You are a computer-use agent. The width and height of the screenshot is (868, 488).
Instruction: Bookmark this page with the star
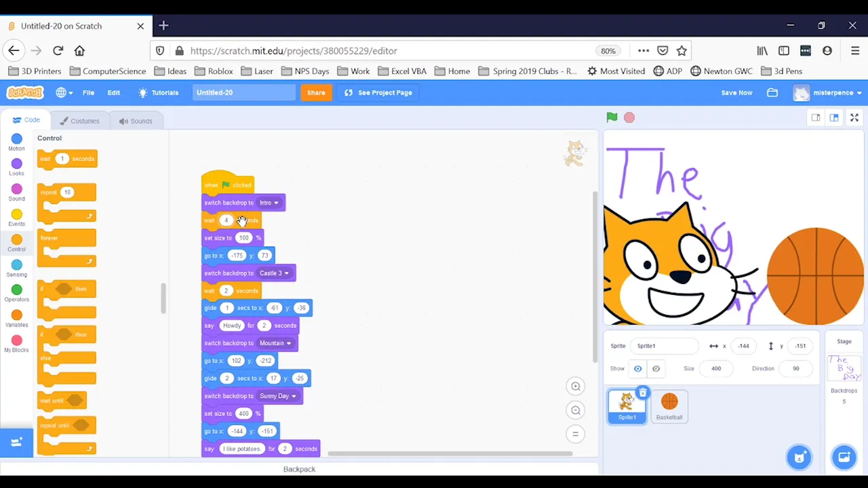(x=682, y=51)
